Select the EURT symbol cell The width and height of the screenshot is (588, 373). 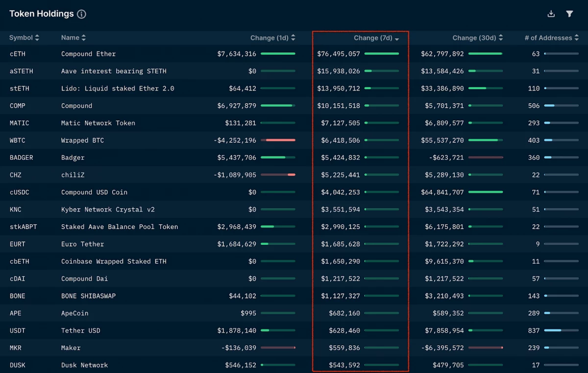point(18,244)
